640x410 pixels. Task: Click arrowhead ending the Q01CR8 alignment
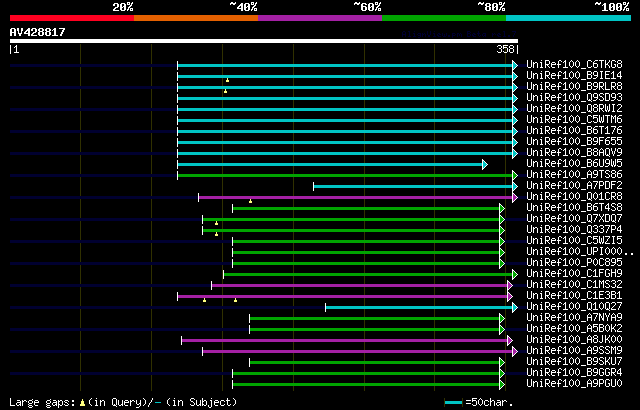tap(515, 197)
